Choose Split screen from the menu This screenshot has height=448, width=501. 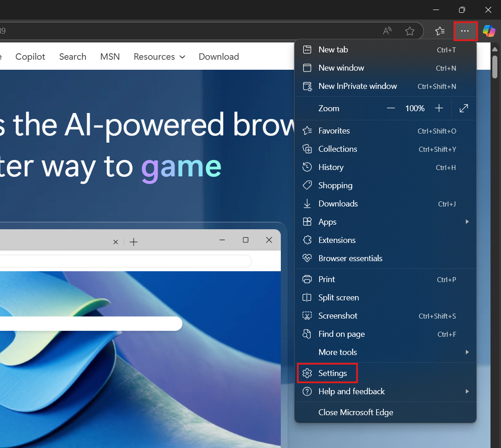click(338, 298)
